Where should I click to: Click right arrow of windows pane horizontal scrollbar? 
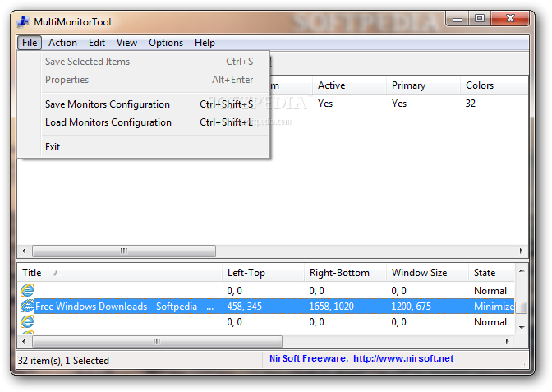[508, 341]
